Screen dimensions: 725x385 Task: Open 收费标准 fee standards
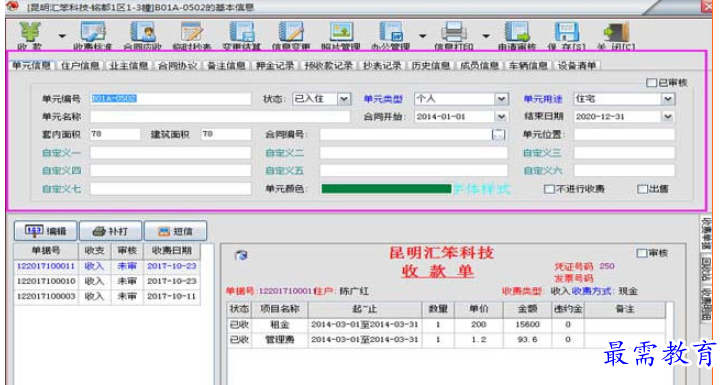click(x=93, y=36)
